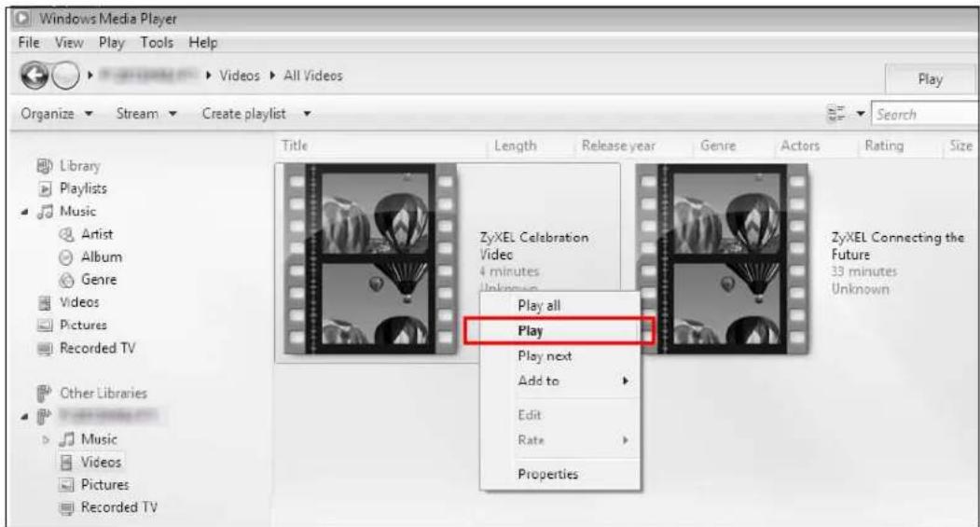Click the Recorded TV icon under Library
The width and height of the screenshot is (980, 527).
(x=45, y=349)
